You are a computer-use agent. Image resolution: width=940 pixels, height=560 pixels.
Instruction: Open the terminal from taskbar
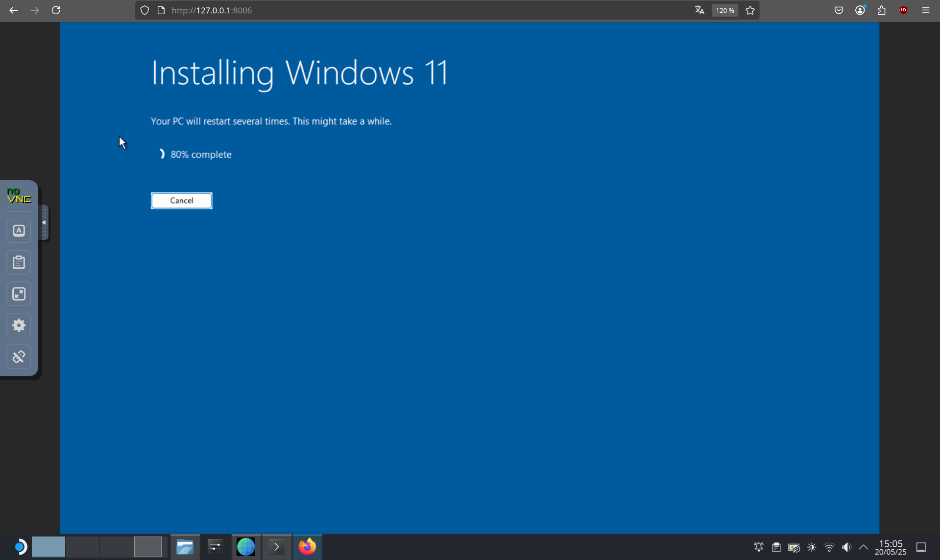point(277,547)
